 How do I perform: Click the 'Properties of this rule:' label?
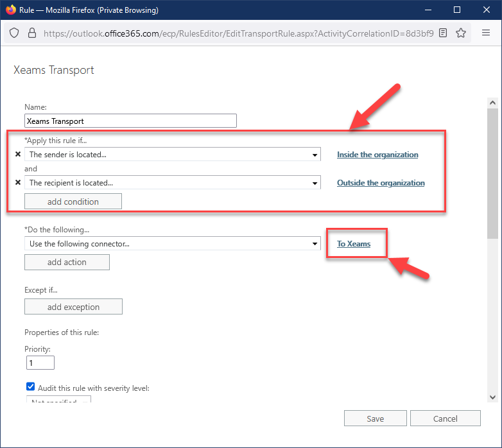(62, 332)
